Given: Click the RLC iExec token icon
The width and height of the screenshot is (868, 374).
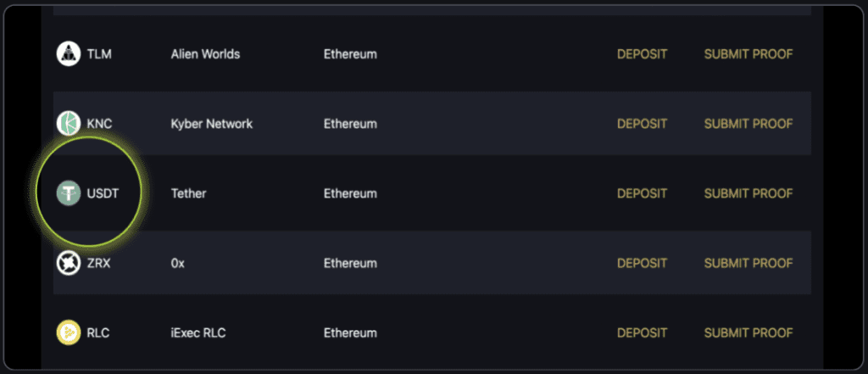Looking at the screenshot, I should click(x=69, y=333).
